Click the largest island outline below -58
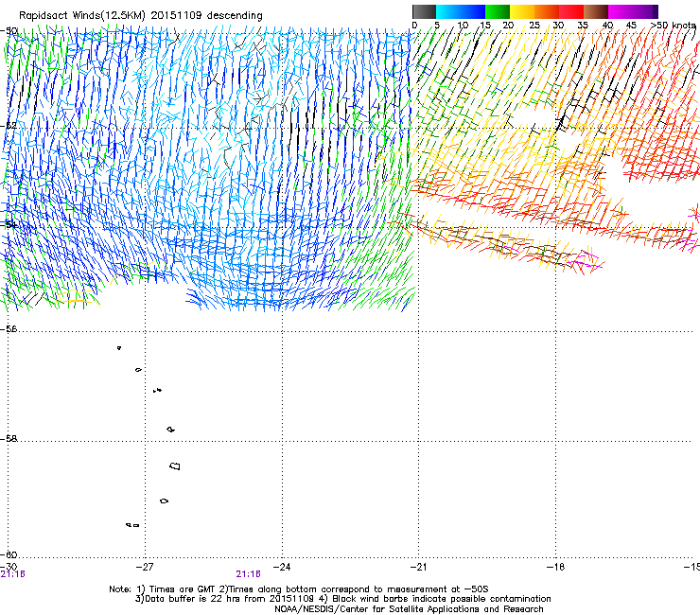 pos(175,466)
